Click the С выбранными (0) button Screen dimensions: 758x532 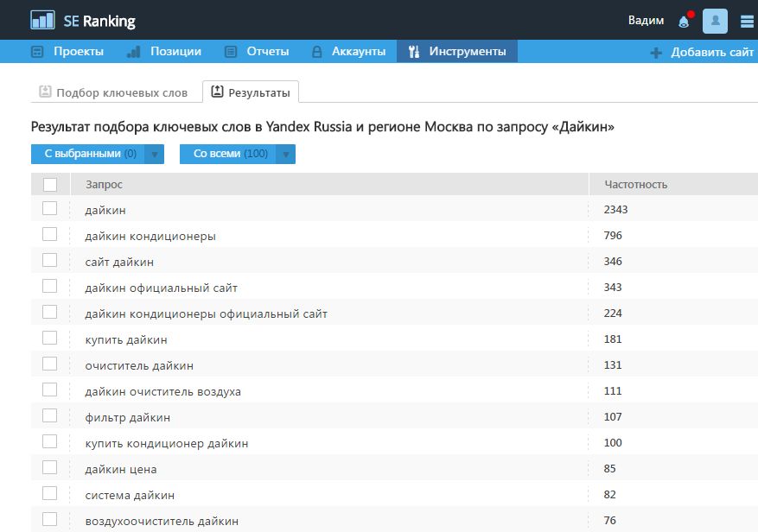[87, 154]
